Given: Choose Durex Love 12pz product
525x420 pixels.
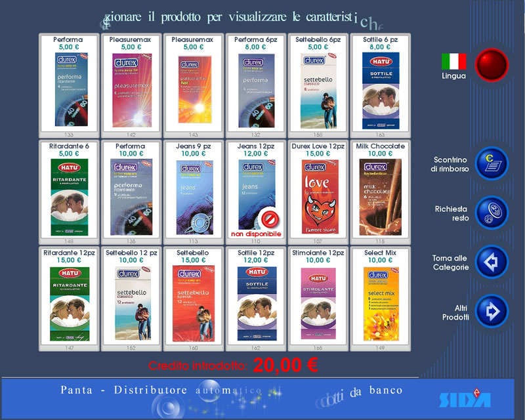Looking at the screenshot, I should point(318,192).
